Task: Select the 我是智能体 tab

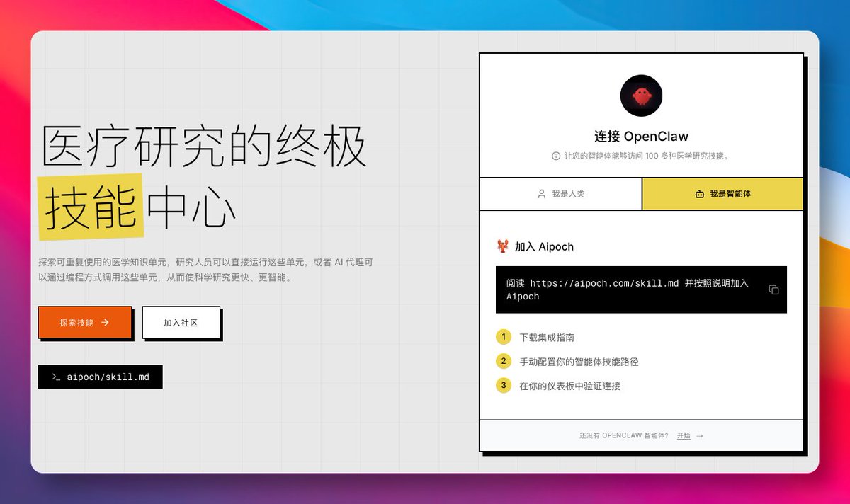Action: pos(722,194)
